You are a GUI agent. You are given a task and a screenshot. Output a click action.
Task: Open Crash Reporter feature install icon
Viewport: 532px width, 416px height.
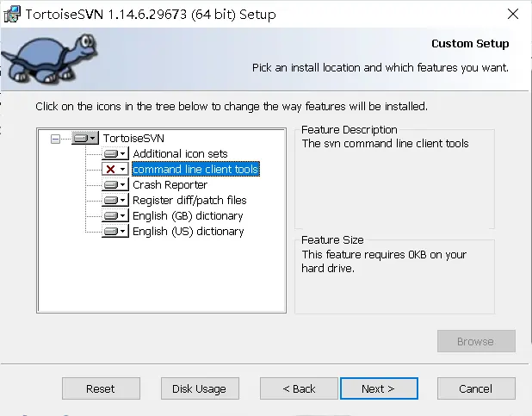coord(115,184)
